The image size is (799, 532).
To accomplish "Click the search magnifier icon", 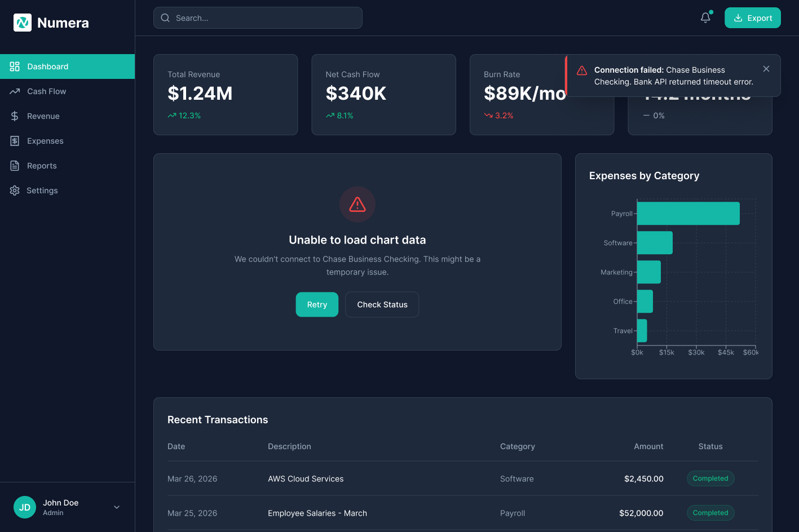I will click(x=165, y=18).
